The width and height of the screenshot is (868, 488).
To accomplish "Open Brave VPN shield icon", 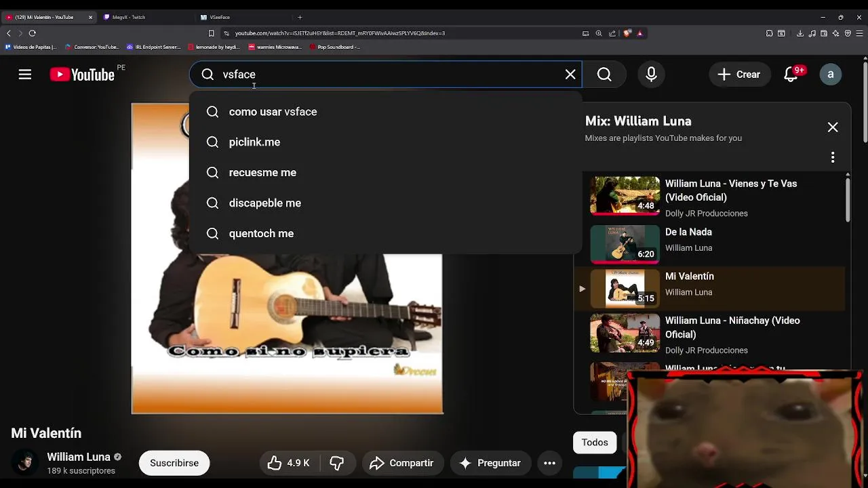I will coord(848,33).
